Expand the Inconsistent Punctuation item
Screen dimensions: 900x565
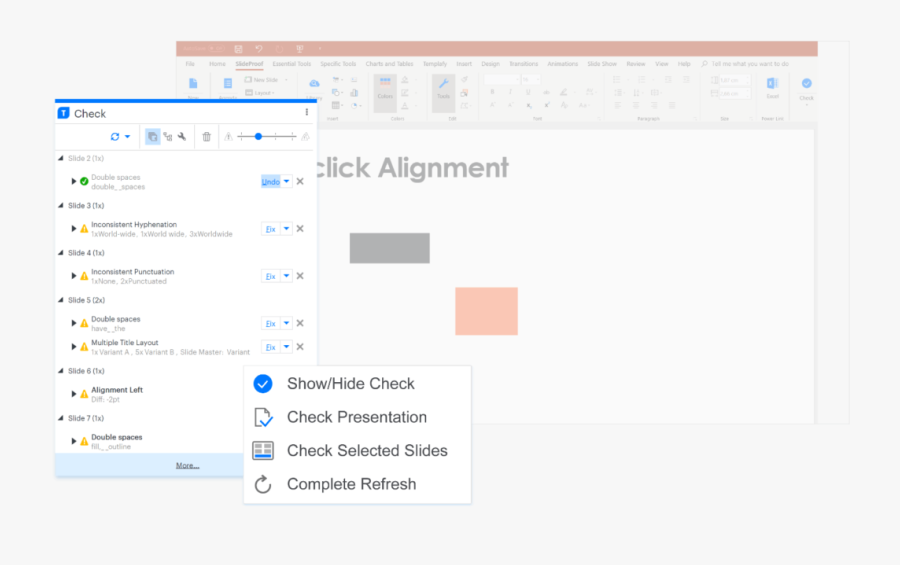tap(73, 276)
